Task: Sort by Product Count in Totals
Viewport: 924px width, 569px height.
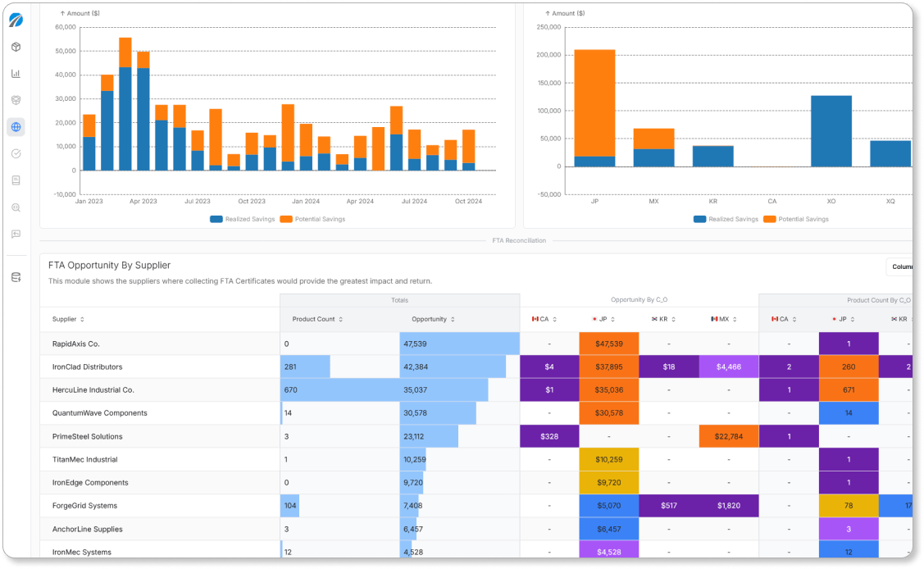Action: click(317, 319)
